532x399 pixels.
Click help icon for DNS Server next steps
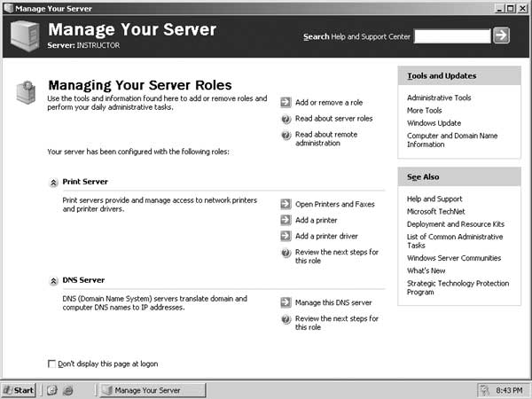[x=286, y=319]
